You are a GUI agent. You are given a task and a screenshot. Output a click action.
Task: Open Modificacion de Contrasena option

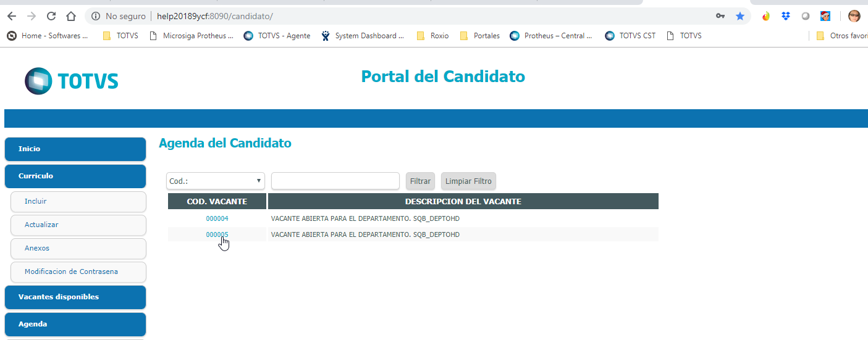click(78, 272)
